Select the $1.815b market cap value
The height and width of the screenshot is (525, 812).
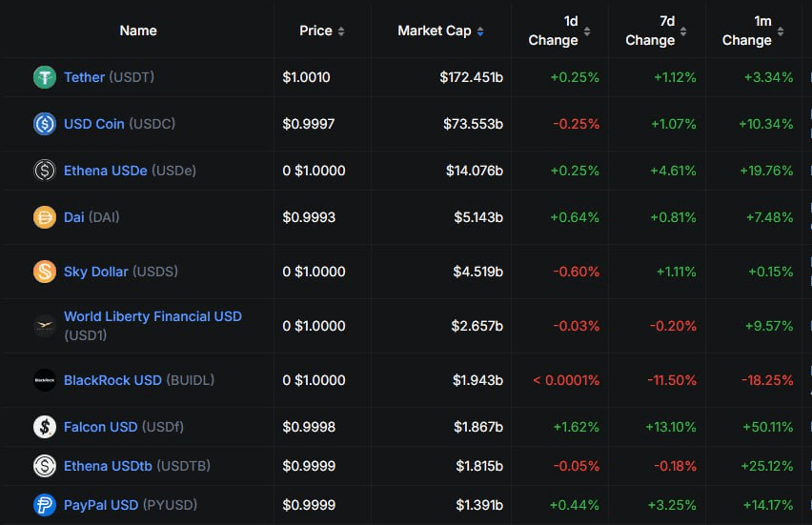pyautogui.click(x=479, y=466)
